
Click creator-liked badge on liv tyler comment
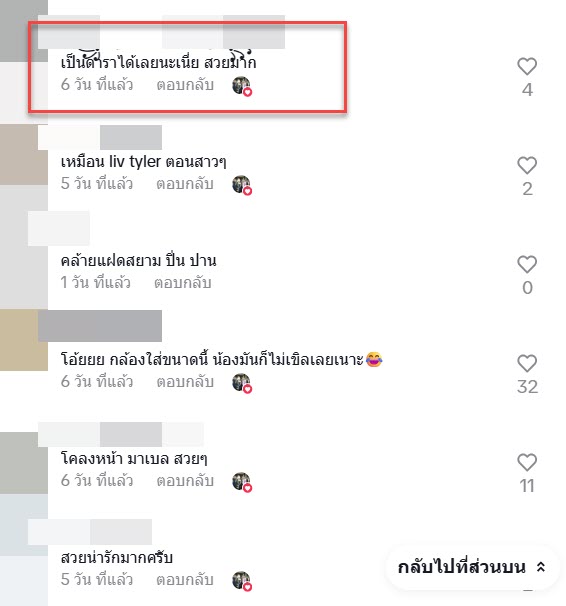coord(242,185)
